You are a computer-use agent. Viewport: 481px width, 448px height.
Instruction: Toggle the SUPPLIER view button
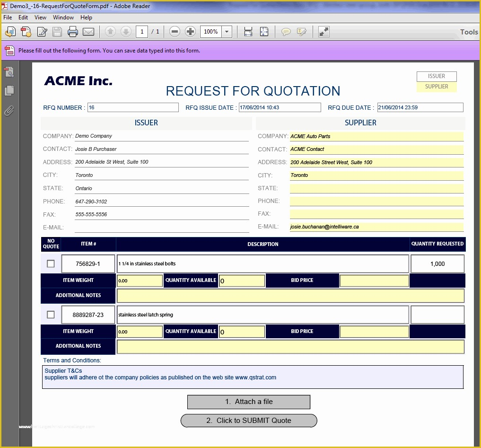tap(436, 87)
